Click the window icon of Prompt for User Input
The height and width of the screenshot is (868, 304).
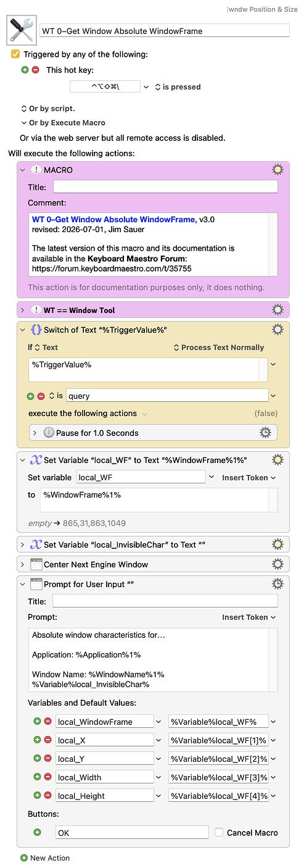36,584
